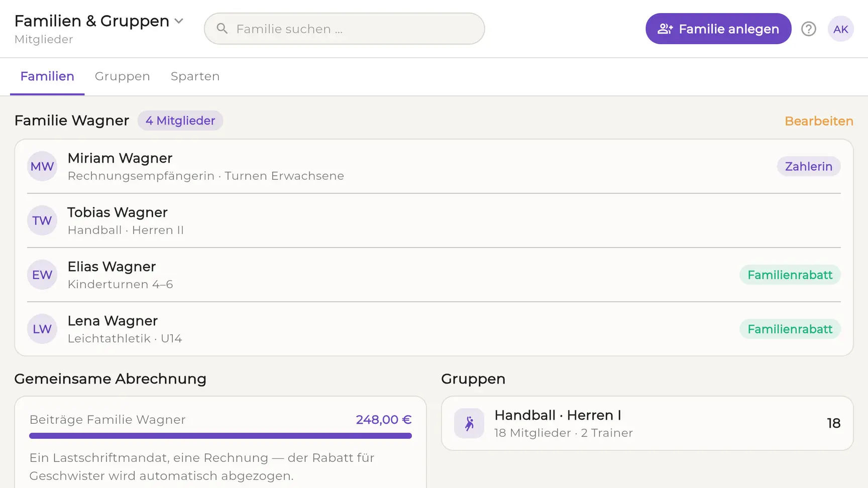Screen dimensions: 868x488
Task: Click the Familie Wagner heading
Action: click(72, 120)
